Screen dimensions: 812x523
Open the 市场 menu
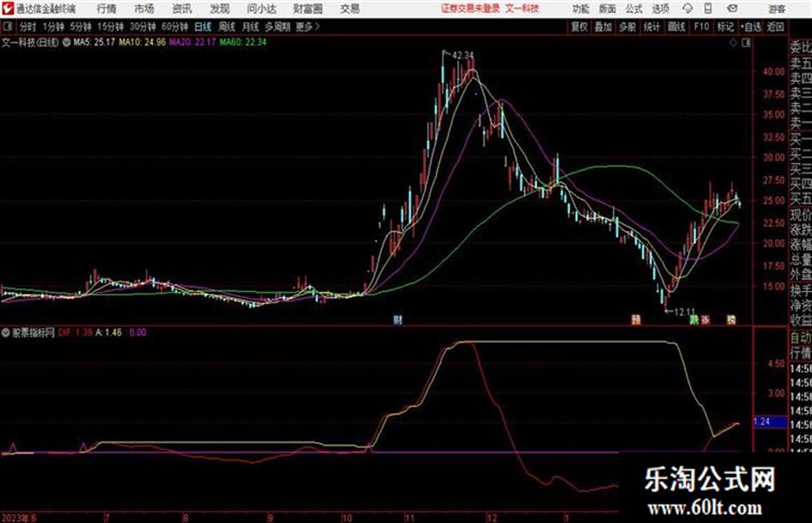point(144,9)
